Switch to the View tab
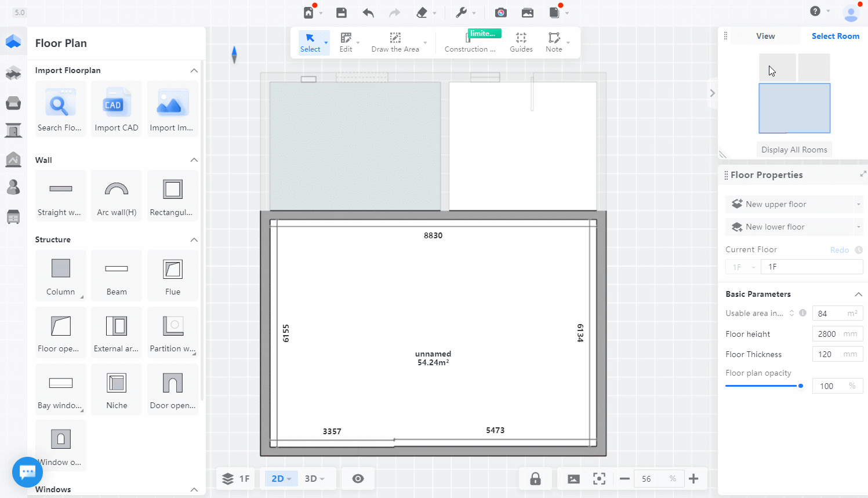This screenshot has height=498, width=868. click(765, 36)
